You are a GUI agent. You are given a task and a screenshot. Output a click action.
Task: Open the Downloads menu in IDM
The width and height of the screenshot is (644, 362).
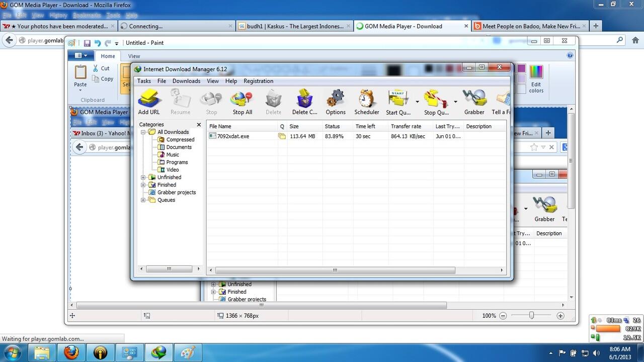186,81
